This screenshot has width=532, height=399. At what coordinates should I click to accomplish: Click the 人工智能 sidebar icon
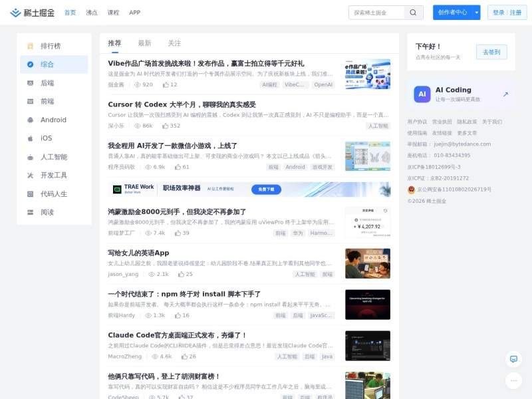(x=30, y=157)
